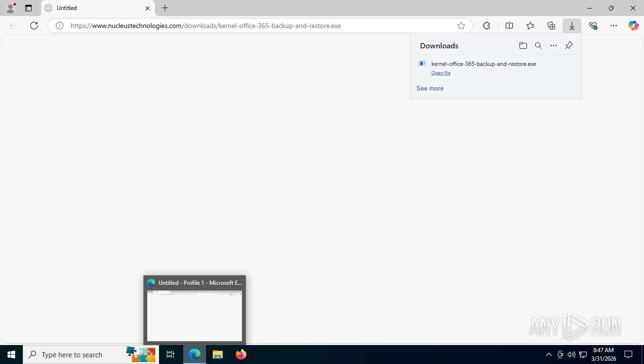This screenshot has width=644, height=364.
Task: Select the Untitled browser tab
Action: click(x=98, y=8)
